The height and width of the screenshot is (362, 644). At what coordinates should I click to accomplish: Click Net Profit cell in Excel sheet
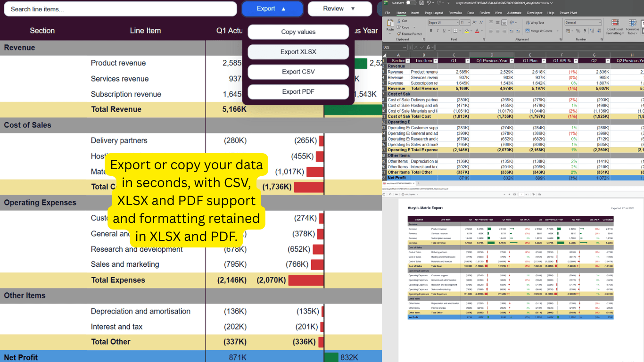[x=399, y=178]
